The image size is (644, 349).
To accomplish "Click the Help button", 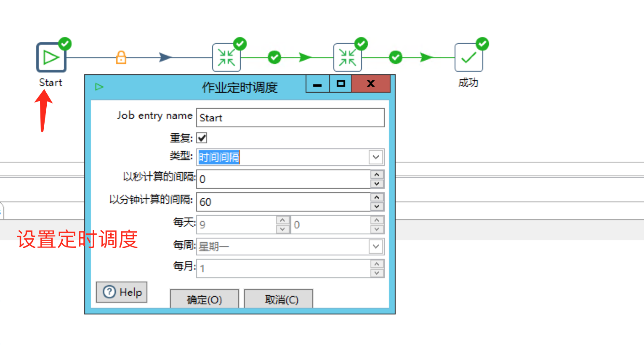I will [121, 292].
